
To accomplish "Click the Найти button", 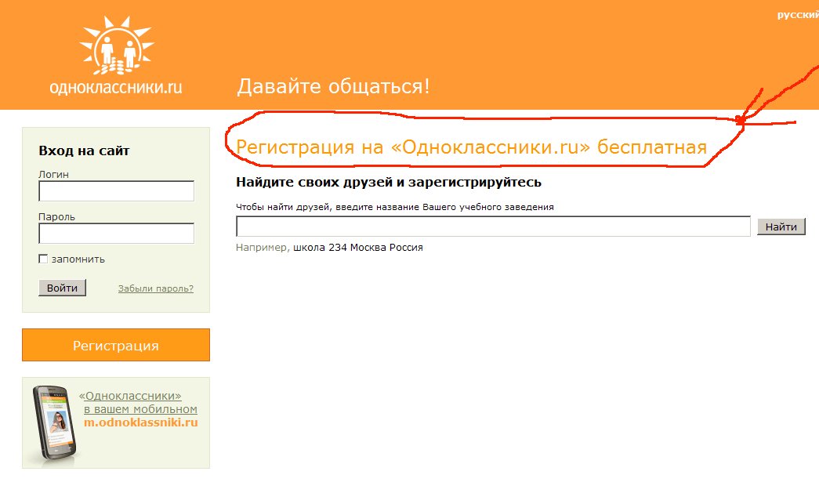I will click(x=781, y=227).
